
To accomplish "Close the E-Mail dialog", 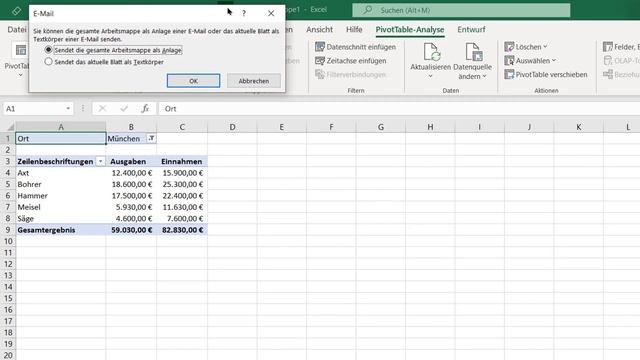I will [x=271, y=13].
